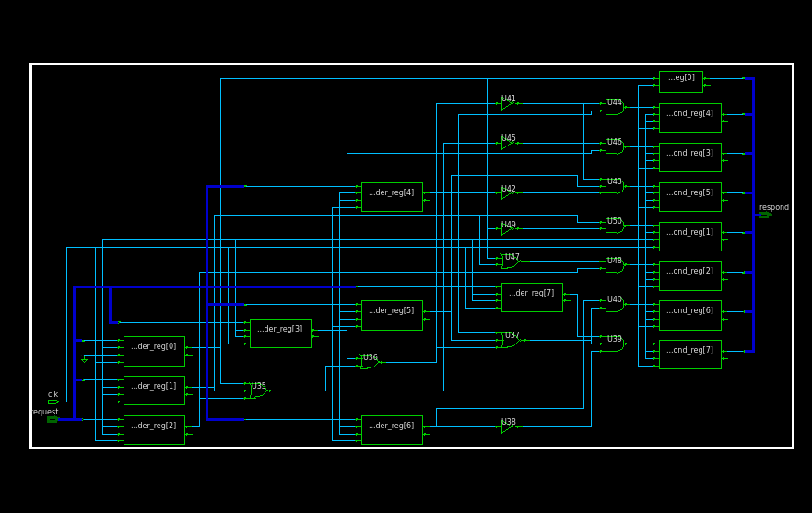Select the request input port
This screenshot has height=513, width=812.
click(x=53, y=420)
